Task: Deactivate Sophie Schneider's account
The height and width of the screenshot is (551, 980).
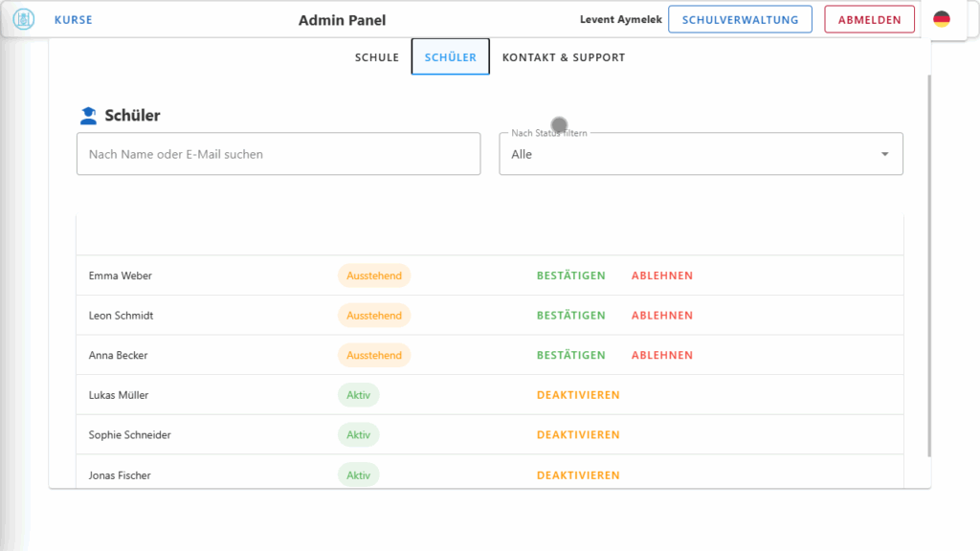Action: point(578,435)
